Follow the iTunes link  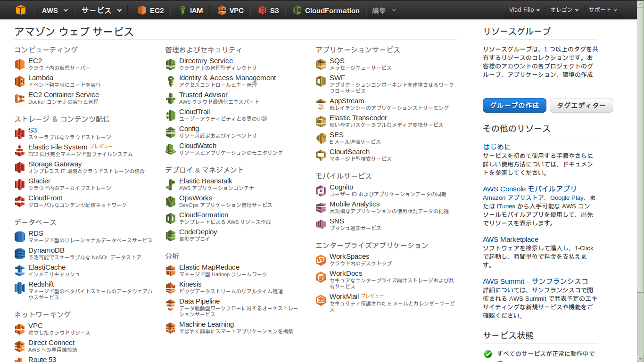506,206
